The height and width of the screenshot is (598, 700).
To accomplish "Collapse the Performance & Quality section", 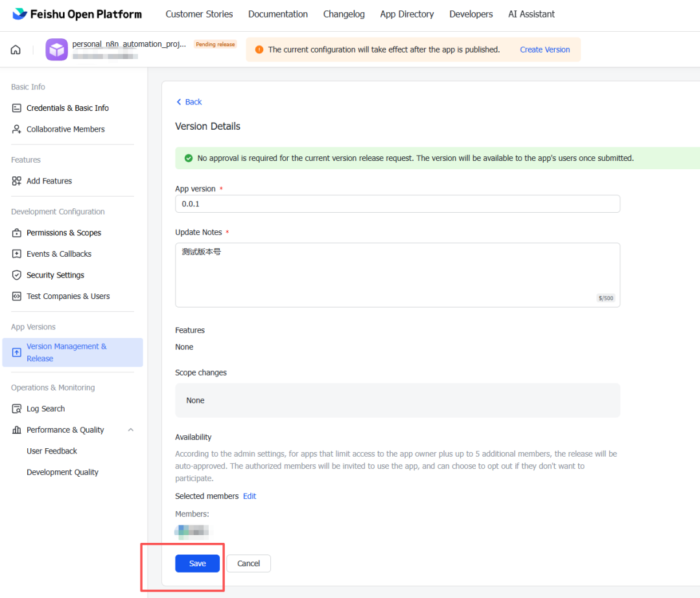I will click(x=131, y=430).
